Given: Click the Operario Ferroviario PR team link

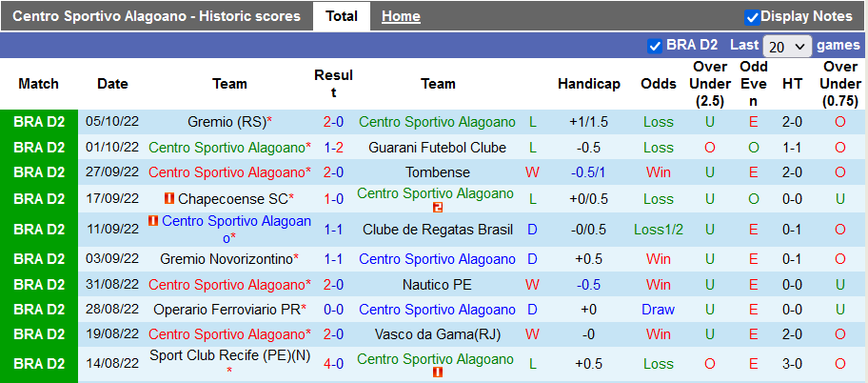Looking at the screenshot, I should pyautogui.click(x=226, y=310).
